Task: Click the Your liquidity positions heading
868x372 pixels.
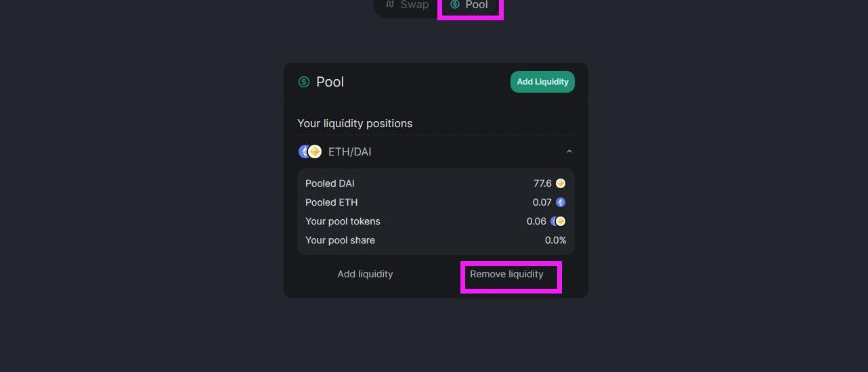Action: coord(355,123)
